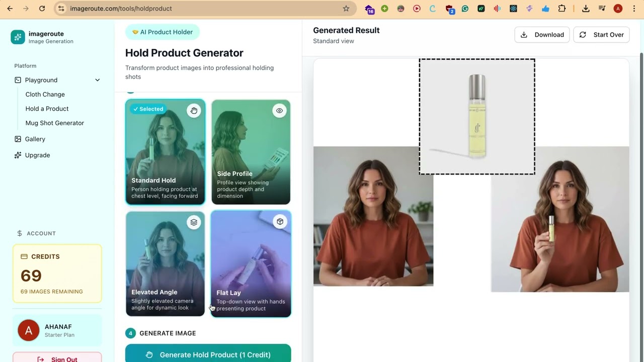The image size is (644, 362).
Task: Click the eye icon on Side Profile card
Action: (279, 111)
